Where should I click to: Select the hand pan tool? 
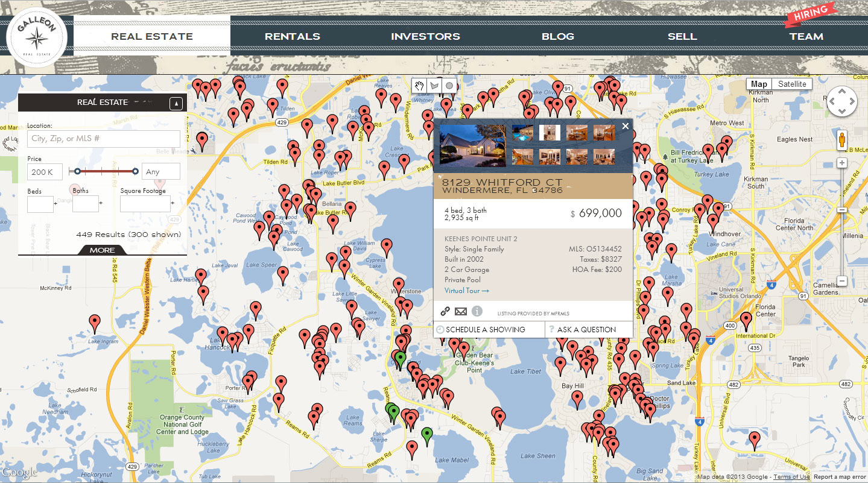pyautogui.click(x=419, y=86)
